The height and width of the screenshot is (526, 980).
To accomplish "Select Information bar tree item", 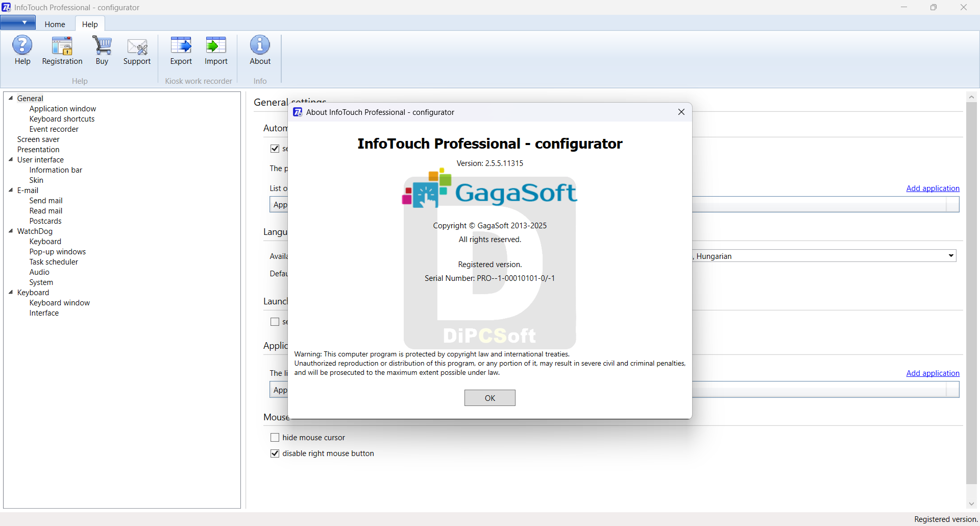I will (56, 170).
